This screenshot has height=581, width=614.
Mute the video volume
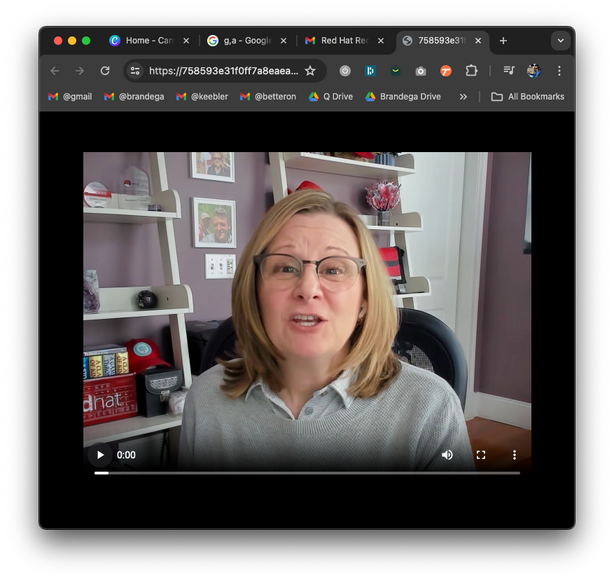[447, 455]
